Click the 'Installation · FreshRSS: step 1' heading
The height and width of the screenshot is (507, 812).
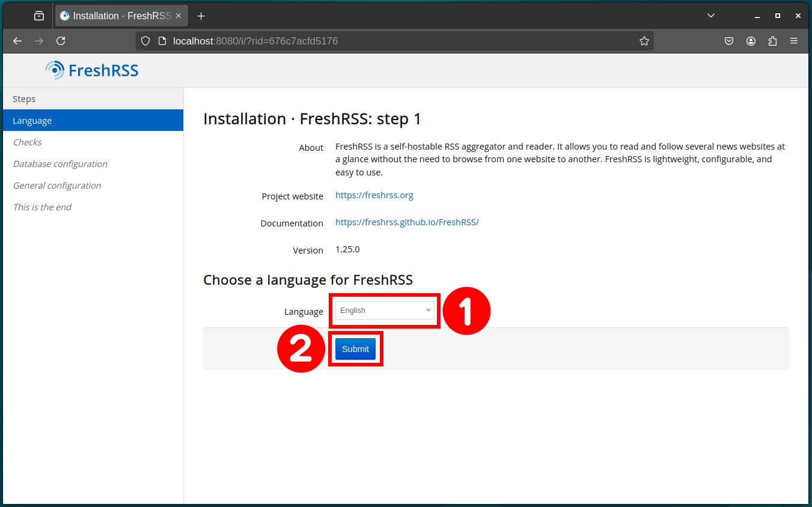(x=312, y=119)
